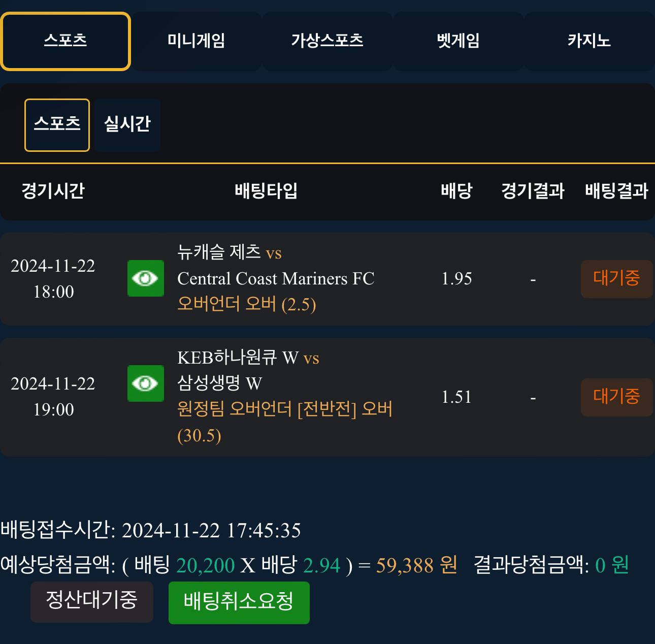Go to the 카지노 tab
Image resolution: width=655 pixels, height=644 pixels.
tap(589, 41)
